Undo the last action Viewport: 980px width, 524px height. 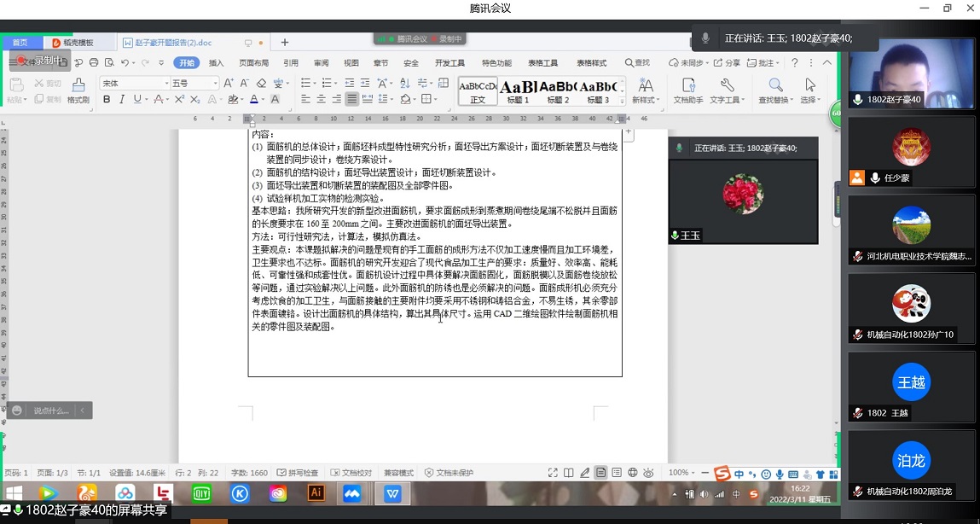125,62
